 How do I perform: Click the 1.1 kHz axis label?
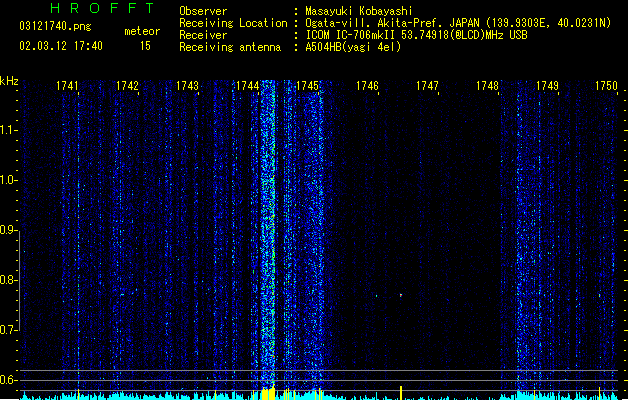(8, 130)
